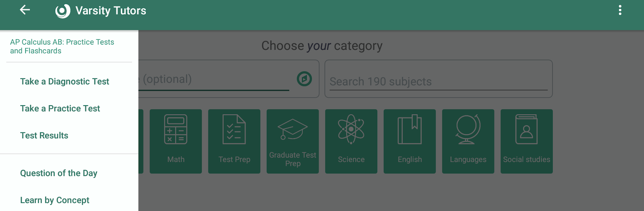The width and height of the screenshot is (644, 211).
Task: Focus the optional text input field
Action: 215,79
